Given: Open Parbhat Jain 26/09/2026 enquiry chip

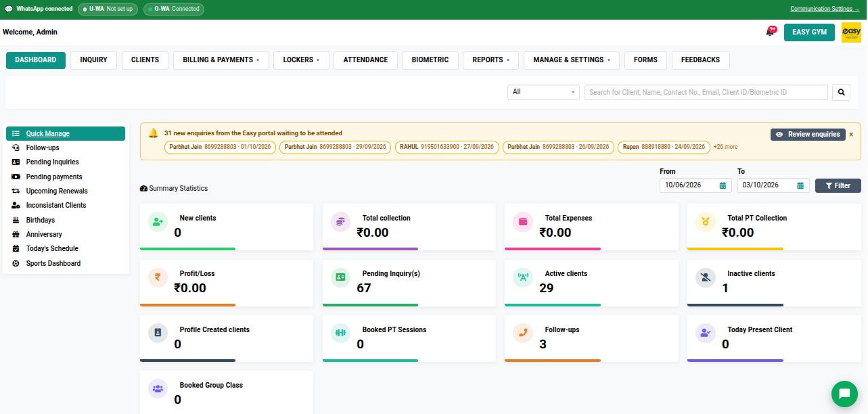Looking at the screenshot, I should [x=559, y=147].
